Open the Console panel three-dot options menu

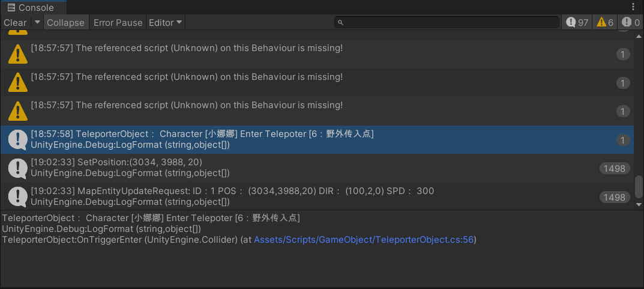[x=634, y=7]
